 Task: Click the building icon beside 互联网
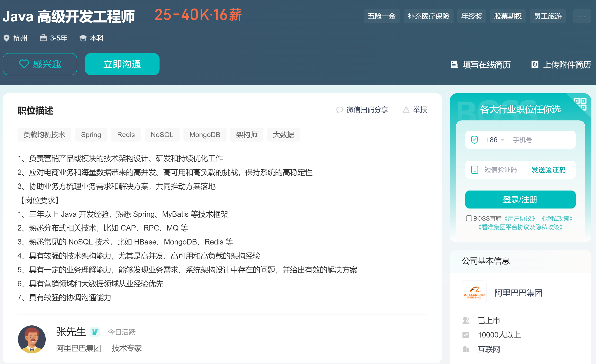466,349
